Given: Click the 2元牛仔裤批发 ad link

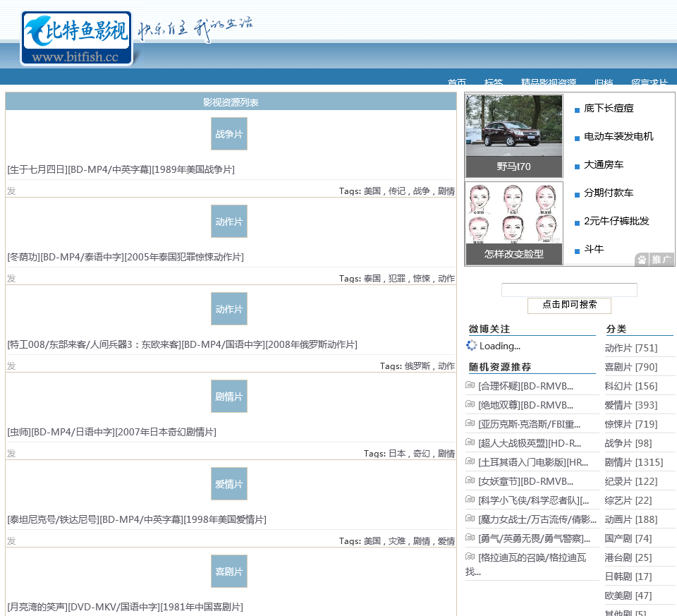Looking at the screenshot, I should 616,221.
